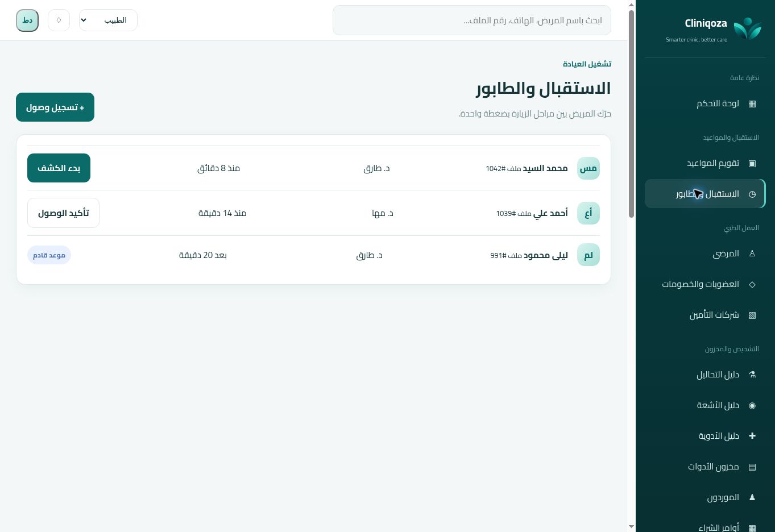Click the Cliniqoza leaf logo
Viewport: 775px width, 532px height.
pyautogui.click(x=747, y=29)
